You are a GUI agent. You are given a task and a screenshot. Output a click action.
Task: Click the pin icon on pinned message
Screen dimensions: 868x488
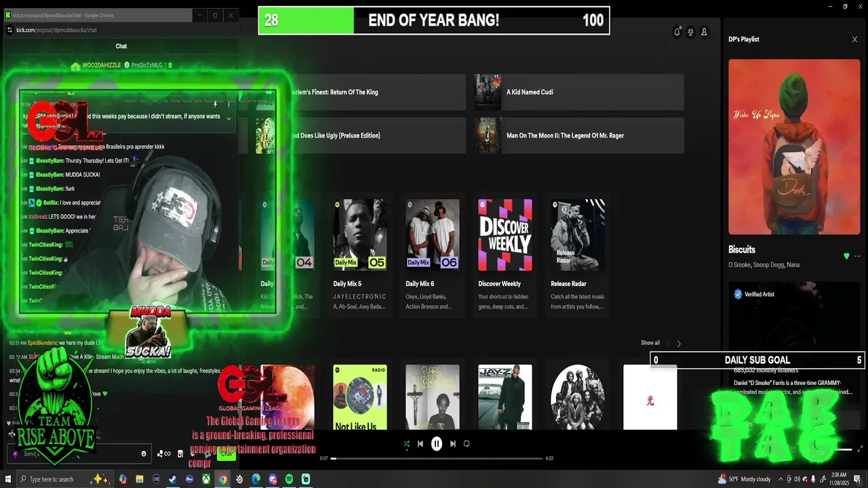(x=216, y=104)
